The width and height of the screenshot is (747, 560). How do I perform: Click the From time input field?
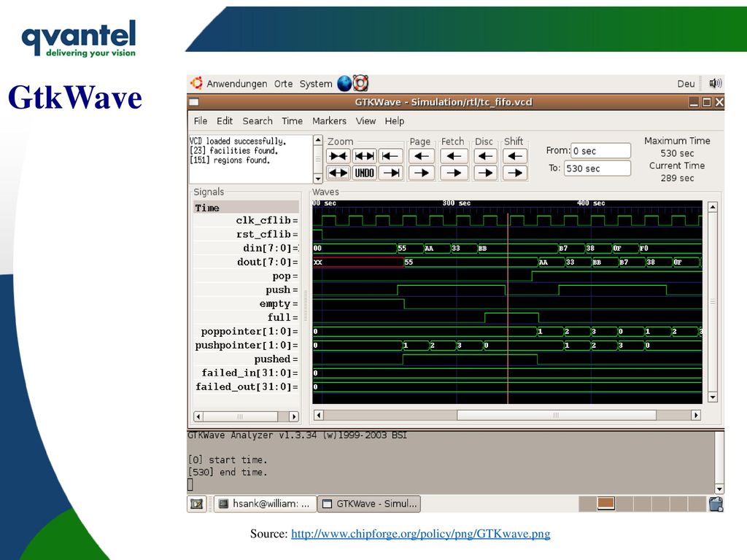pyautogui.click(x=601, y=151)
